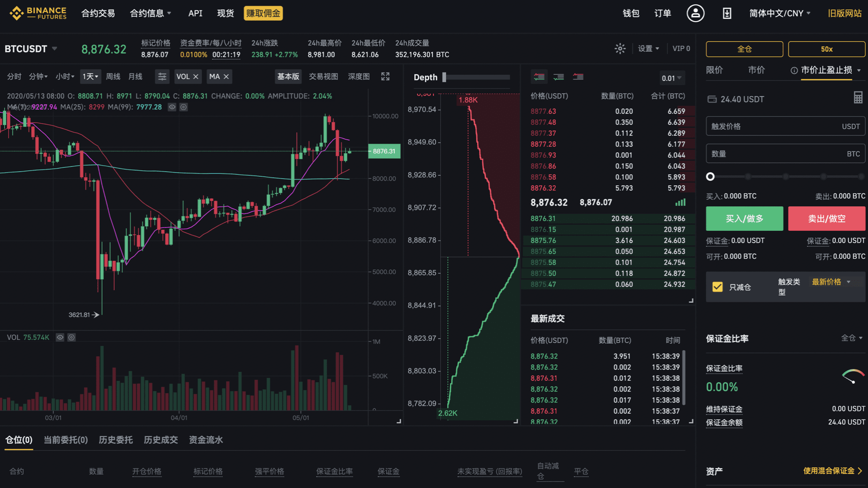This screenshot has width=868, height=488.
Task: Open the 资金流水 transaction history tab
Action: 206,440
